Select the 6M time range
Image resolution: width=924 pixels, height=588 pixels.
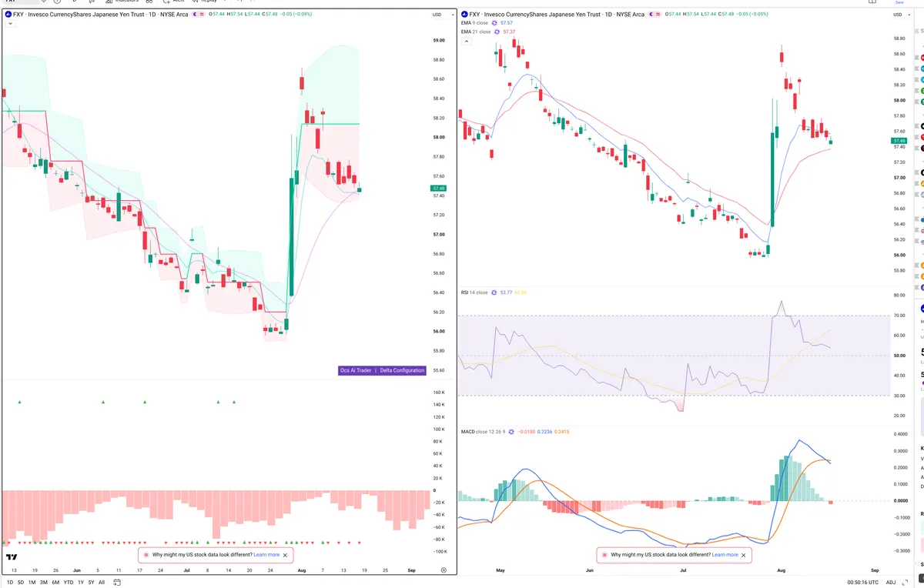55,583
